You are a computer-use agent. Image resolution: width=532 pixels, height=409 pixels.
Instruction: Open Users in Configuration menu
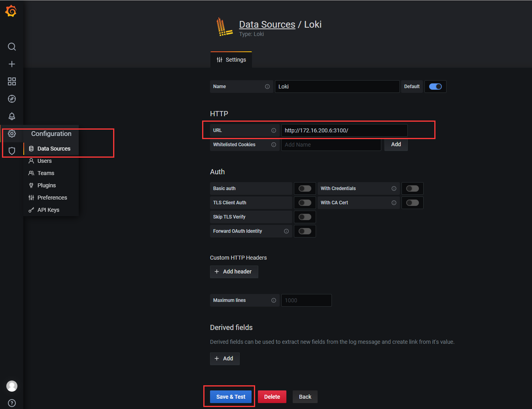click(x=51, y=161)
